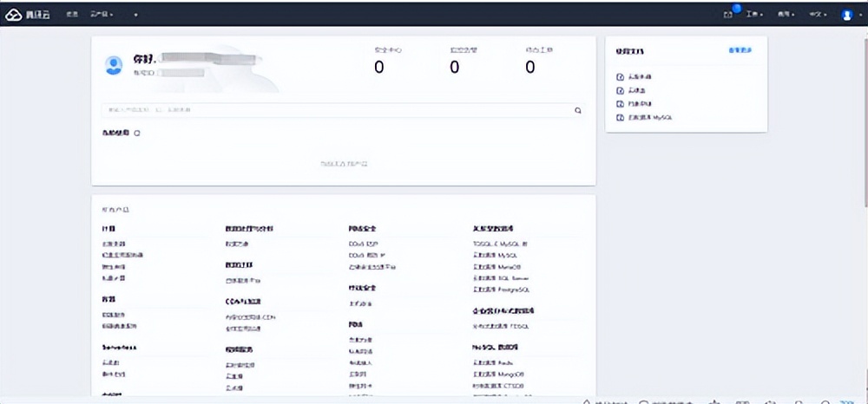Click the 监控告警 count value 0
Viewport: 868px width, 404px height.
(x=455, y=68)
